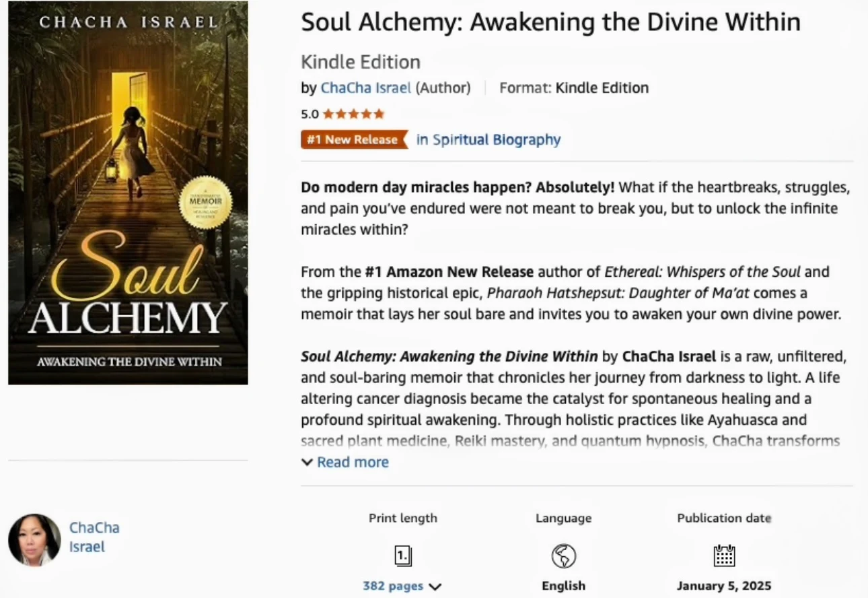868x598 pixels.
Task: Click the book title heading
Action: tap(550, 22)
